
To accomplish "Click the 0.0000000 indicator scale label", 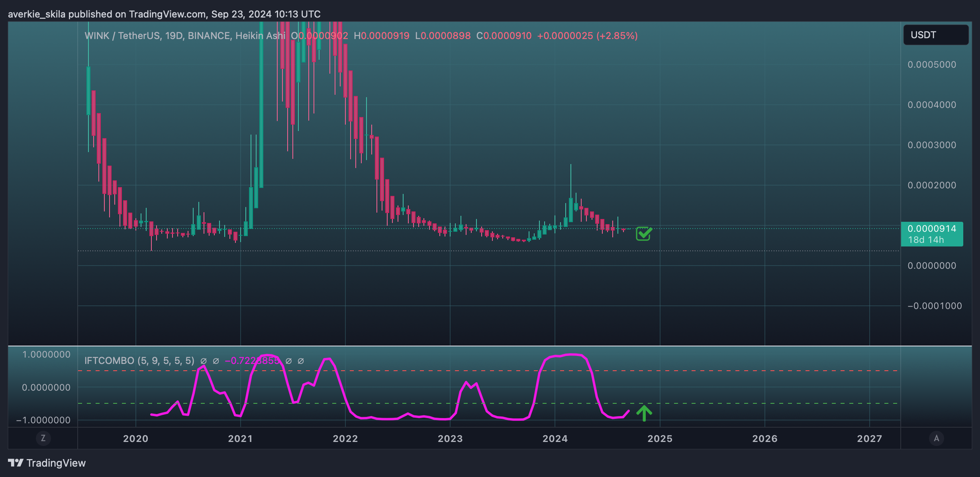I will point(46,387).
